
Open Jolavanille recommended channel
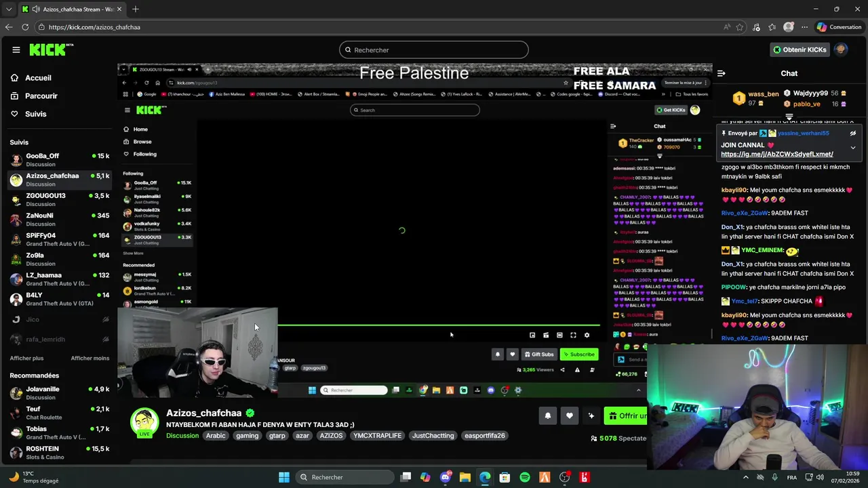point(60,392)
